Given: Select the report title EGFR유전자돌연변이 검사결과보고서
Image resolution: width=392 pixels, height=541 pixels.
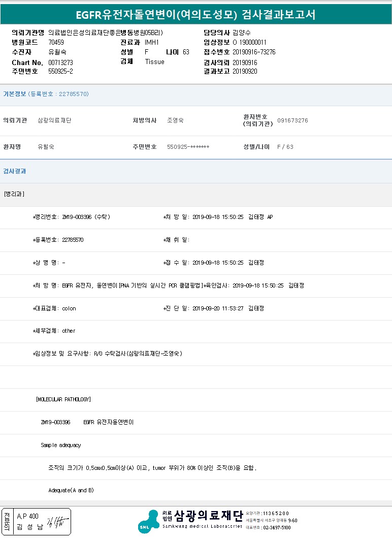Looking at the screenshot, I should click(x=195, y=15).
